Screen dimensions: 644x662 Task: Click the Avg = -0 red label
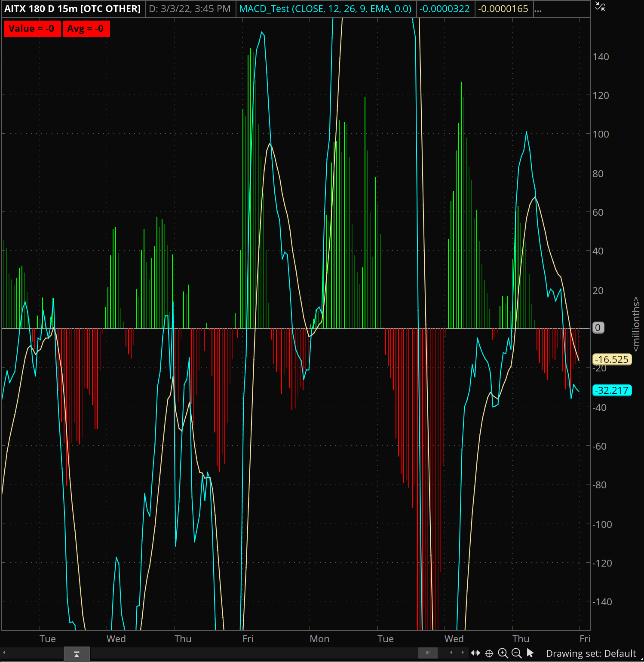click(86, 29)
